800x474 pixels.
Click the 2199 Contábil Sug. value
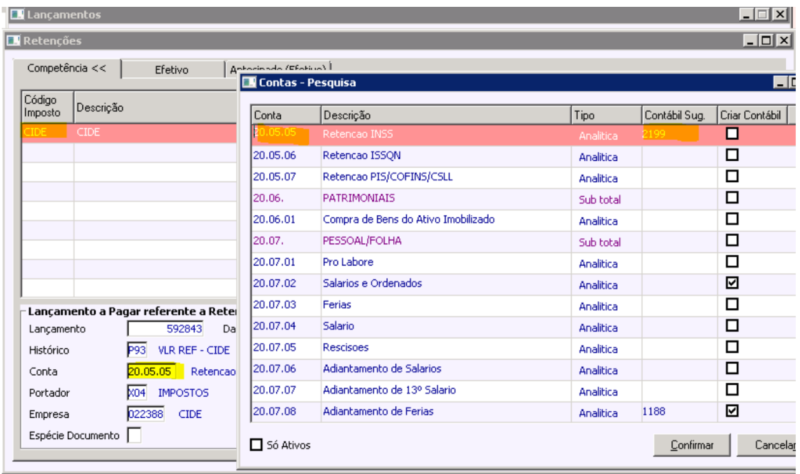654,134
